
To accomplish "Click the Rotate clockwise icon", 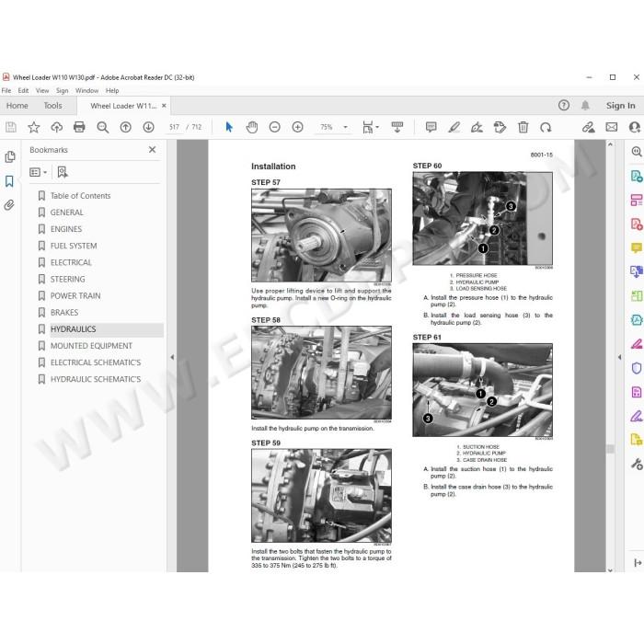I will (546, 127).
